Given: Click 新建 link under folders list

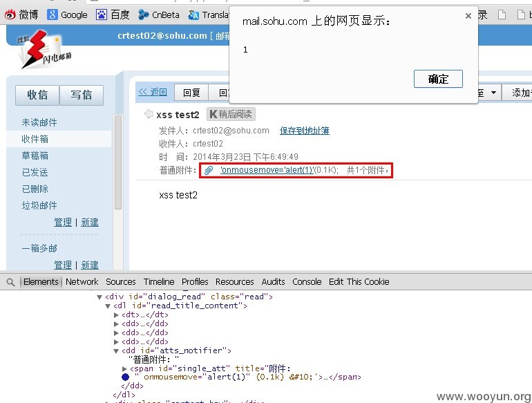Looking at the screenshot, I should coord(90,223).
